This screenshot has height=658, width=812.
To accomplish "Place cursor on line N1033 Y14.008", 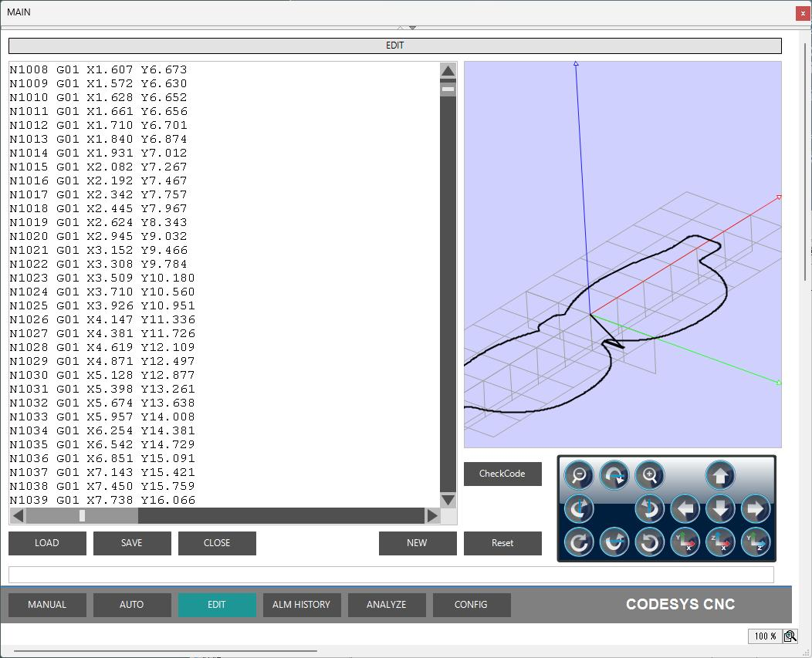I will [102, 417].
